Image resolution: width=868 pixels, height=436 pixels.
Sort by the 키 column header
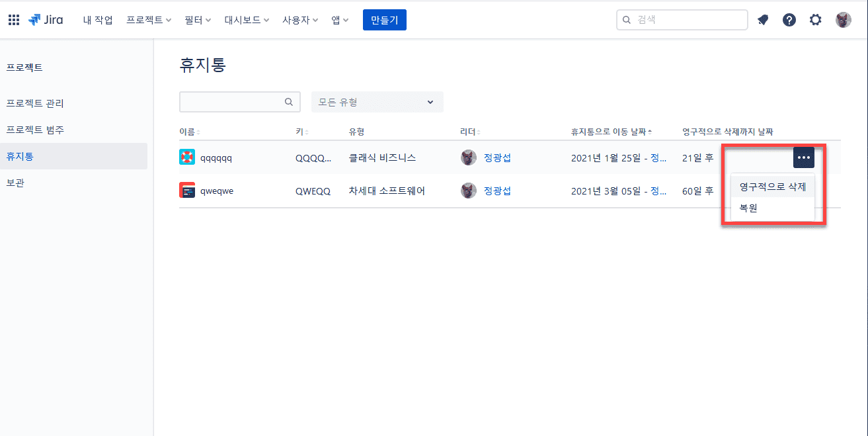click(302, 132)
